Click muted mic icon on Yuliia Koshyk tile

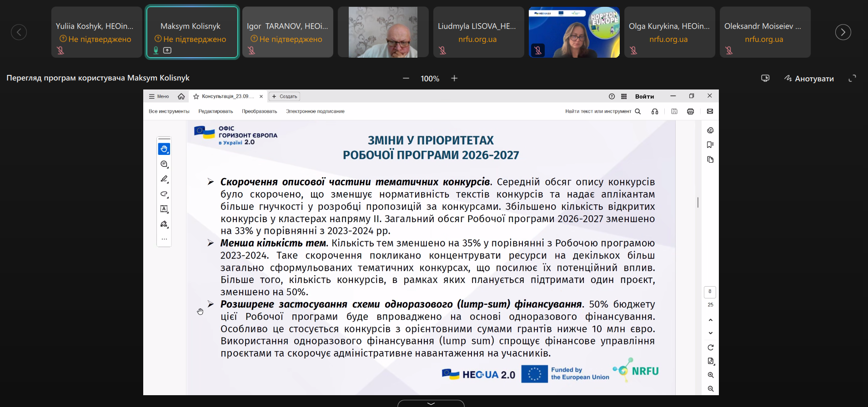(60, 50)
